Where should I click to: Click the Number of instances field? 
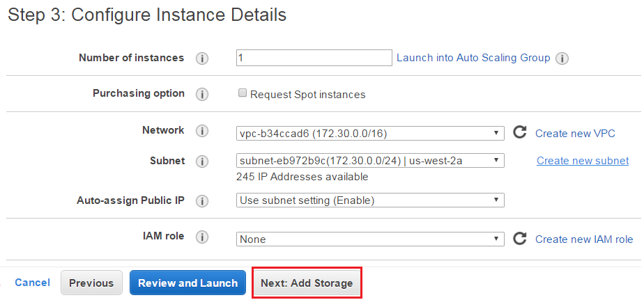point(314,58)
